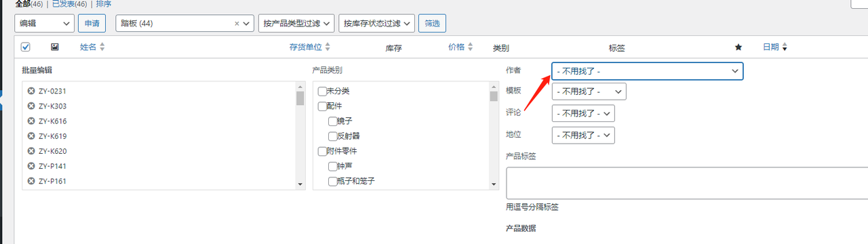Open 按产品类型过滤 dropdown
Image resolution: width=868 pixels, height=244 pixels.
296,23
